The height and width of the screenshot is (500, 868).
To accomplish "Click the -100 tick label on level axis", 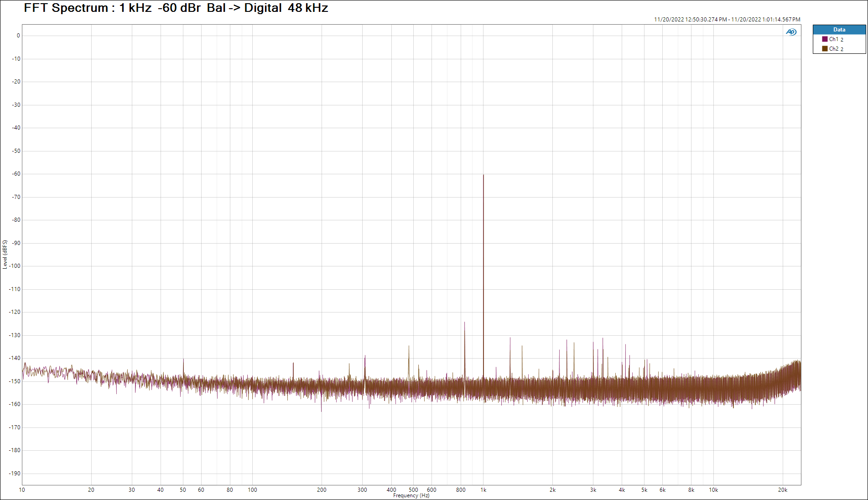I will point(15,266).
